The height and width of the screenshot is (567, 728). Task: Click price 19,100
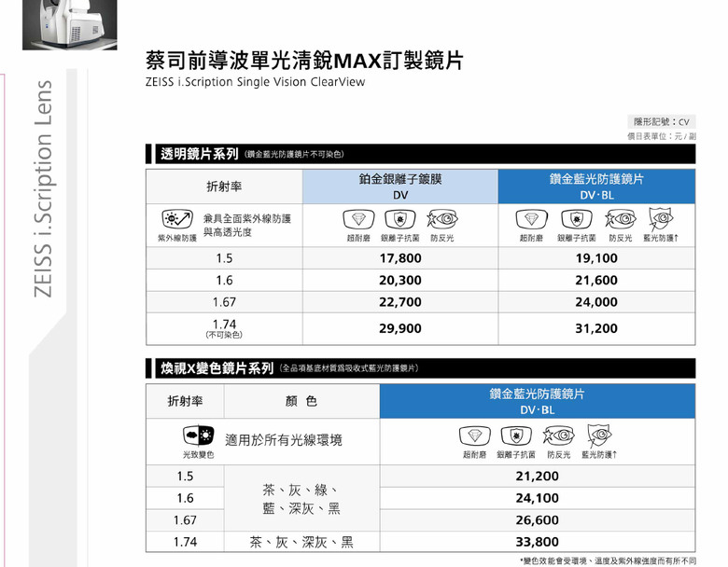[596, 258]
